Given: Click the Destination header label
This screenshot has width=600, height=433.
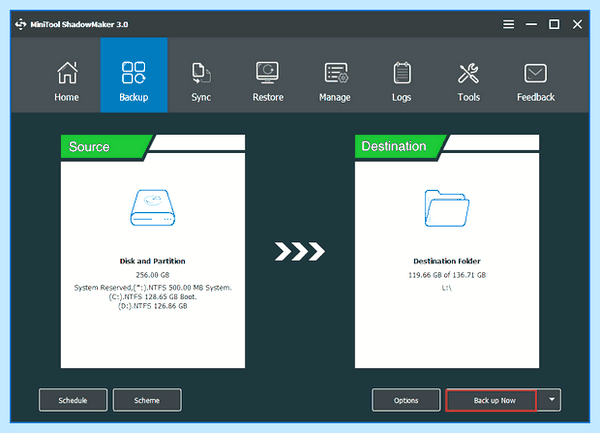Looking at the screenshot, I should pos(394,146).
